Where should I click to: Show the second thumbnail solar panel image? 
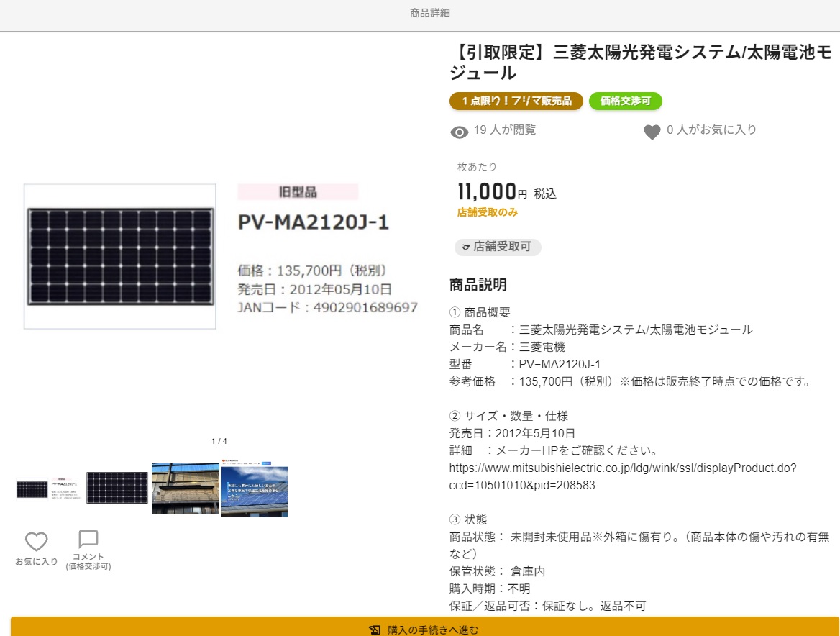(x=117, y=488)
